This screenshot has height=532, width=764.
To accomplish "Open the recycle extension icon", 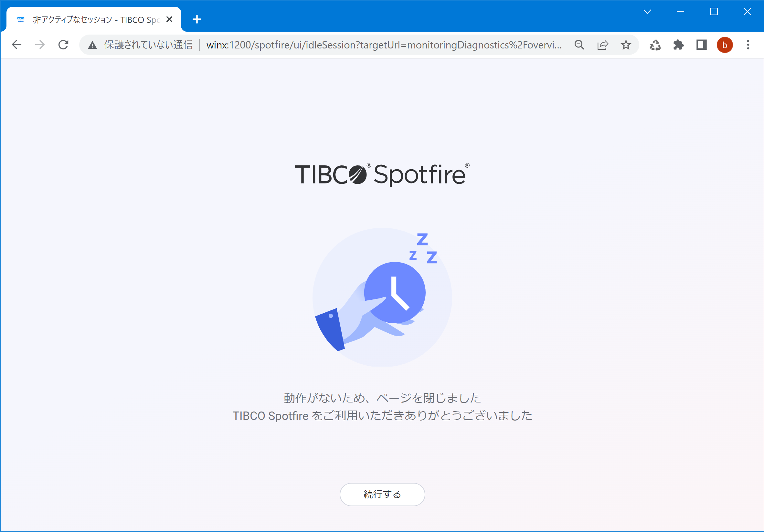I will [x=655, y=45].
